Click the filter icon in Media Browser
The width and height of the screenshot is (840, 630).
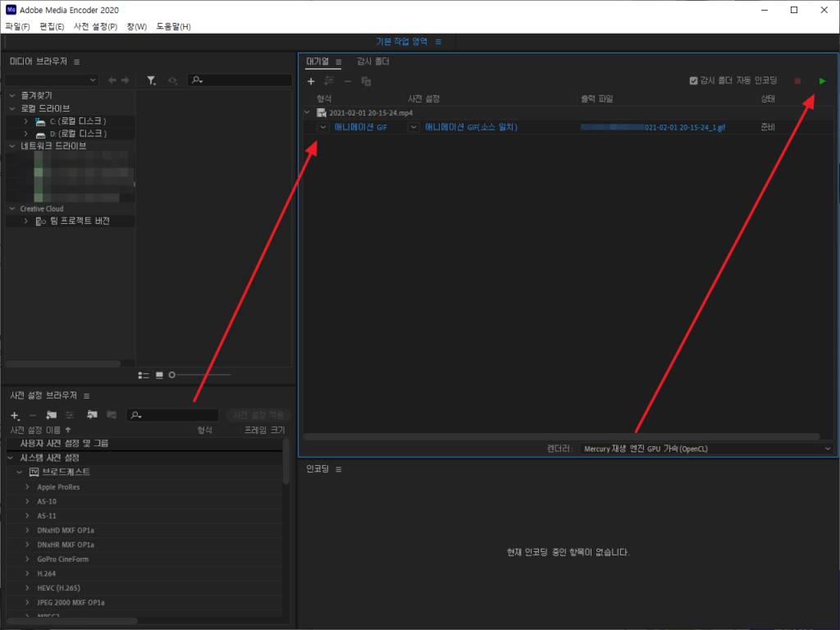[x=151, y=80]
